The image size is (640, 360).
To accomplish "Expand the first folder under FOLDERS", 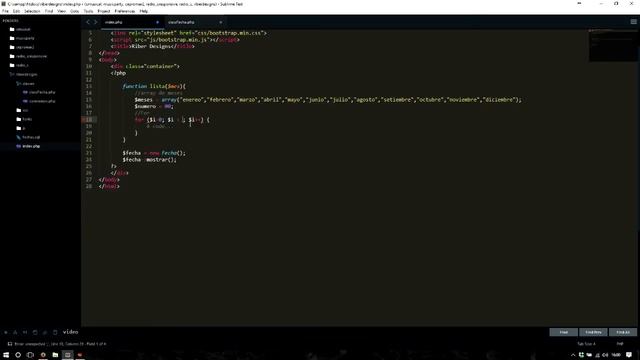I will point(20,29).
